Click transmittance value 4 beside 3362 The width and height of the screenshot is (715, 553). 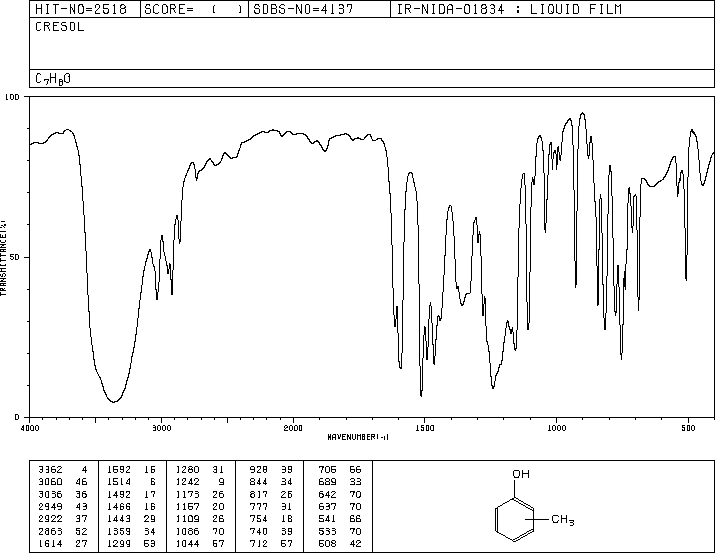coord(84,469)
